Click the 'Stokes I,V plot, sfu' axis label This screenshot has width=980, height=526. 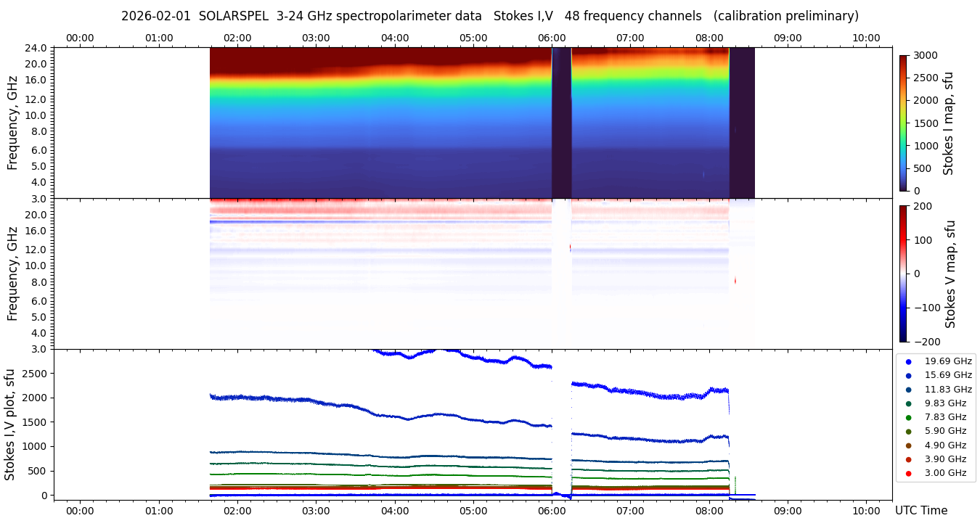(10, 424)
